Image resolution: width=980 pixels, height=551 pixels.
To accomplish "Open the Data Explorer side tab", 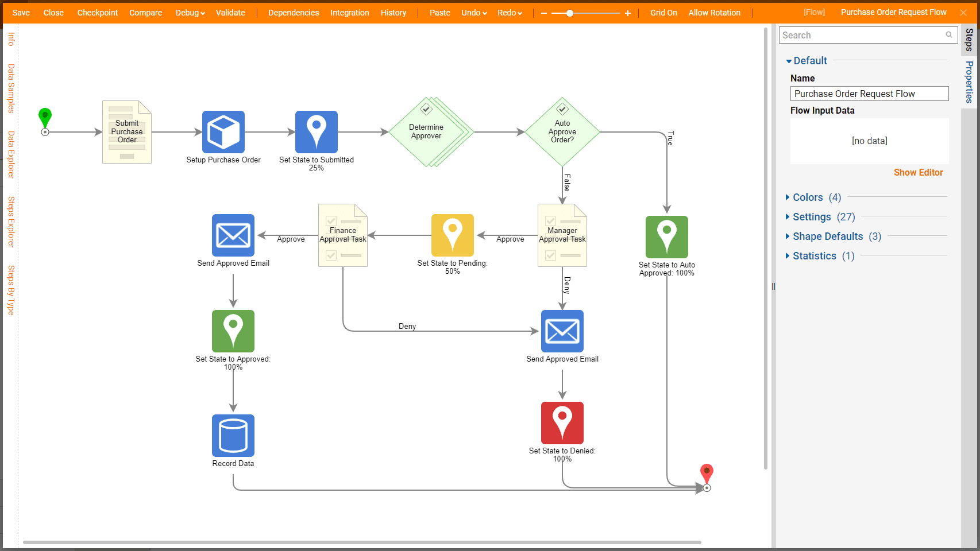I will 11,154.
